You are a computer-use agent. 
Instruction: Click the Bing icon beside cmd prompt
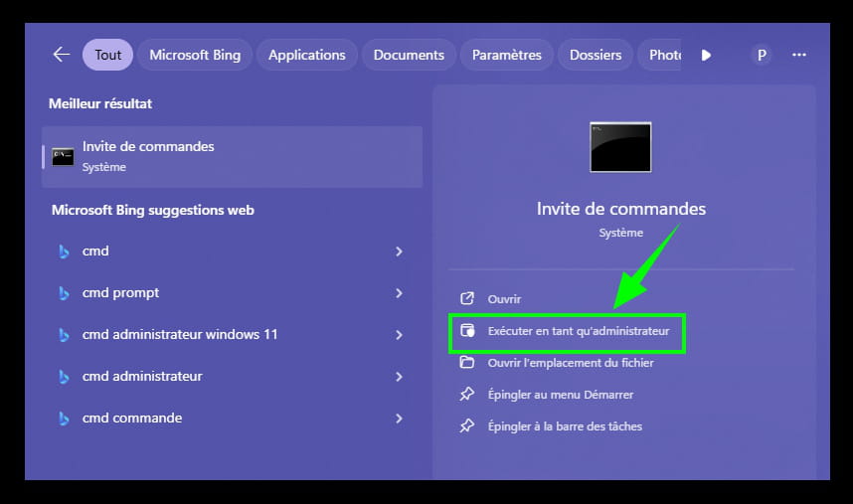click(x=64, y=293)
